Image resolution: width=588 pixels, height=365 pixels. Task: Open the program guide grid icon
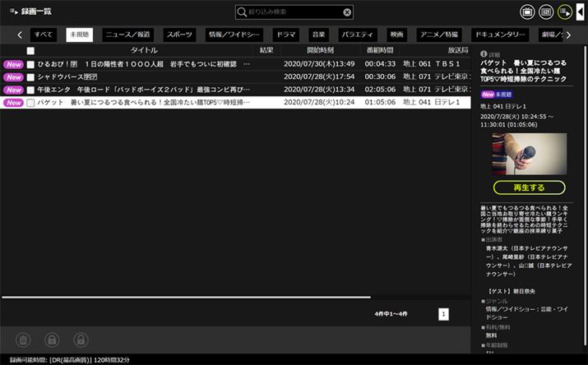[545, 12]
